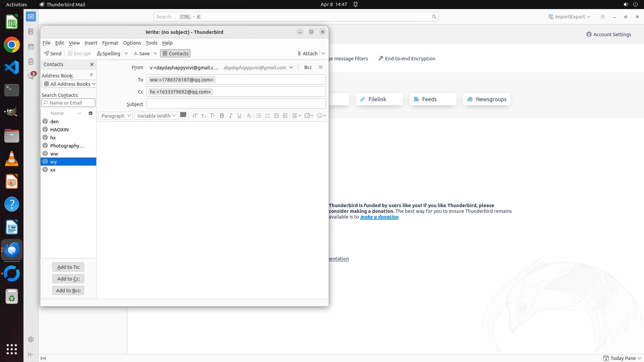Open the Calendar space in the sidebar

[31, 47]
